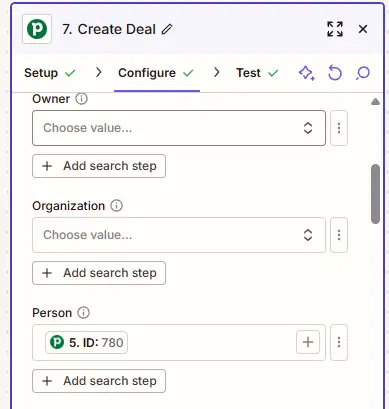Image resolution: width=389 pixels, height=409 pixels.
Task: Show Organization field info tooltip icon
Action: 116,206
